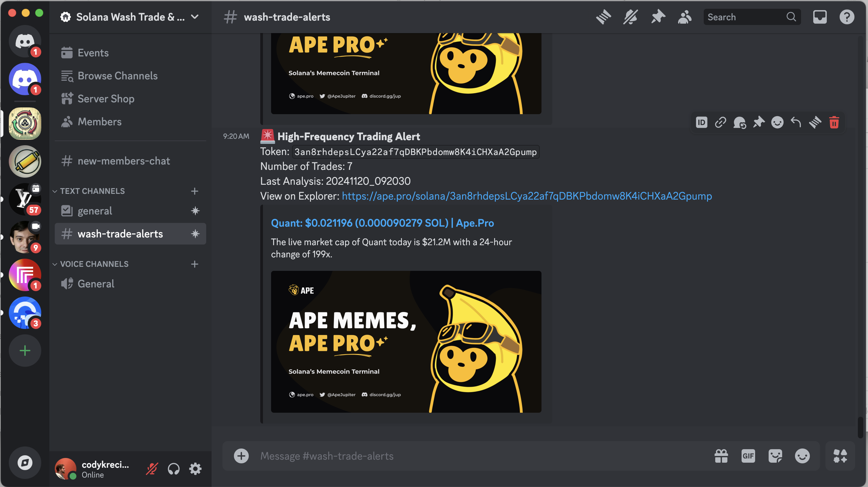The height and width of the screenshot is (487, 868).
Task: Create channel in VOICE CHANNELS
Action: (x=195, y=264)
